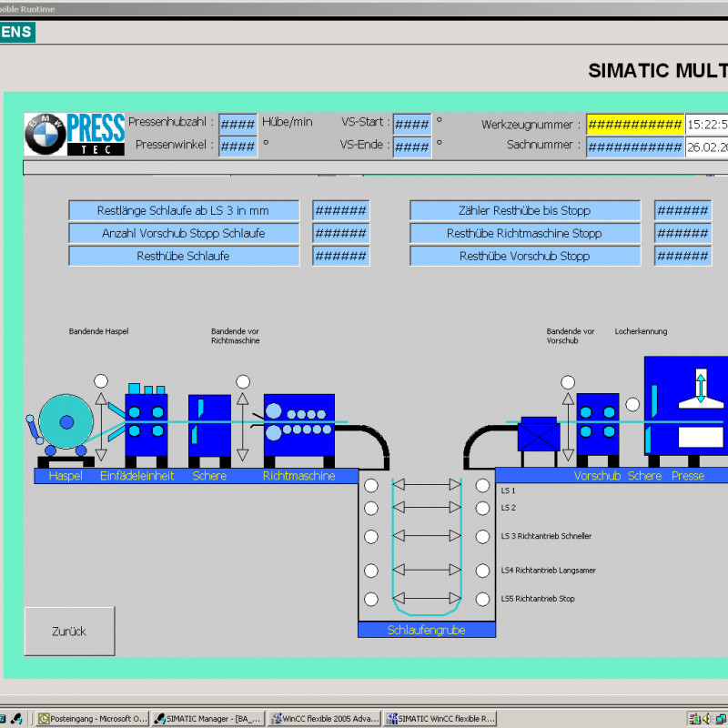Viewport: 728px width, 728px height.
Task: Click the Bandende vor Richtmaschine indicator circle
Action: pos(243,381)
